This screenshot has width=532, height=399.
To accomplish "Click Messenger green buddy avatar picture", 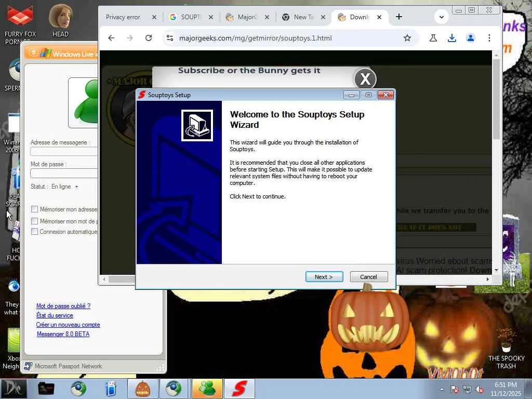I will (84, 103).
